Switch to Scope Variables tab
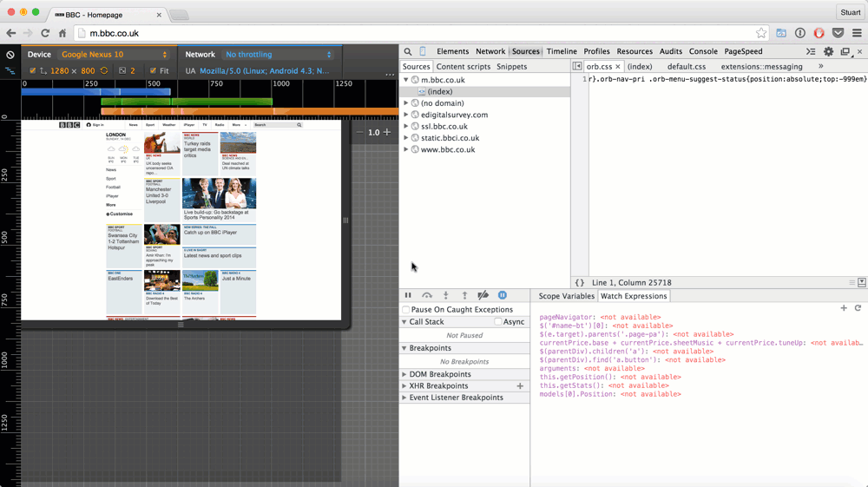The width and height of the screenshot is (868, 487). click(x=566, y=296)
